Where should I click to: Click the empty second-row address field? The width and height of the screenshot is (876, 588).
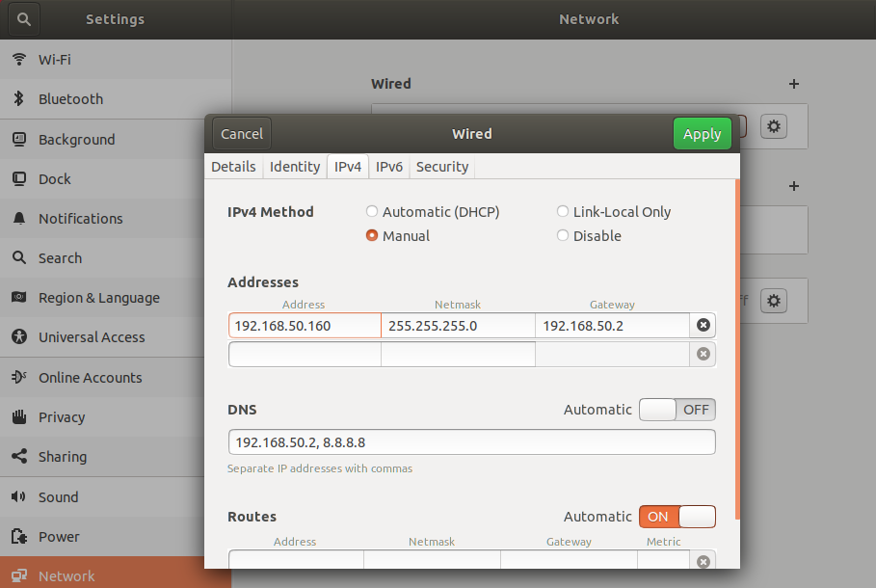pyautogui.click(x=305, y=354)
